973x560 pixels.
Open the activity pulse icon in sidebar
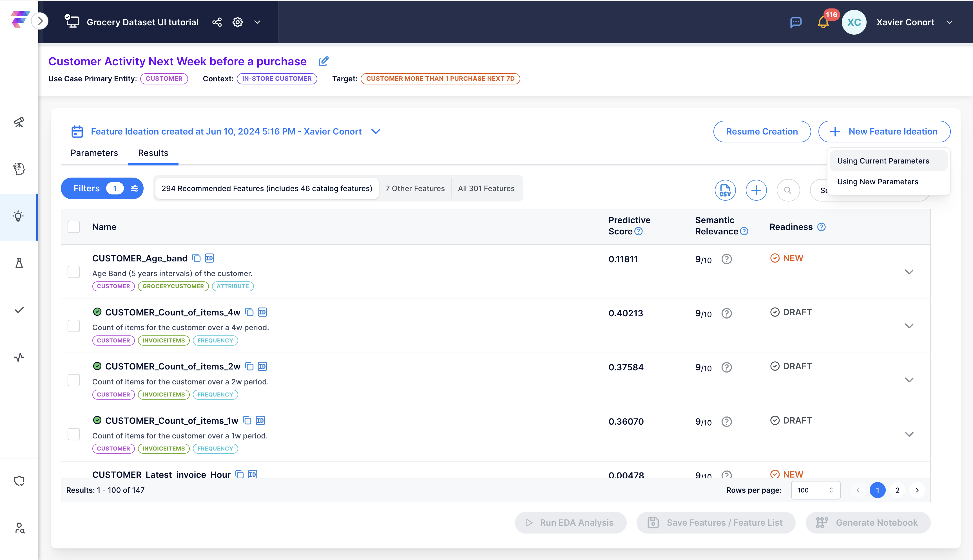(19, 357)
